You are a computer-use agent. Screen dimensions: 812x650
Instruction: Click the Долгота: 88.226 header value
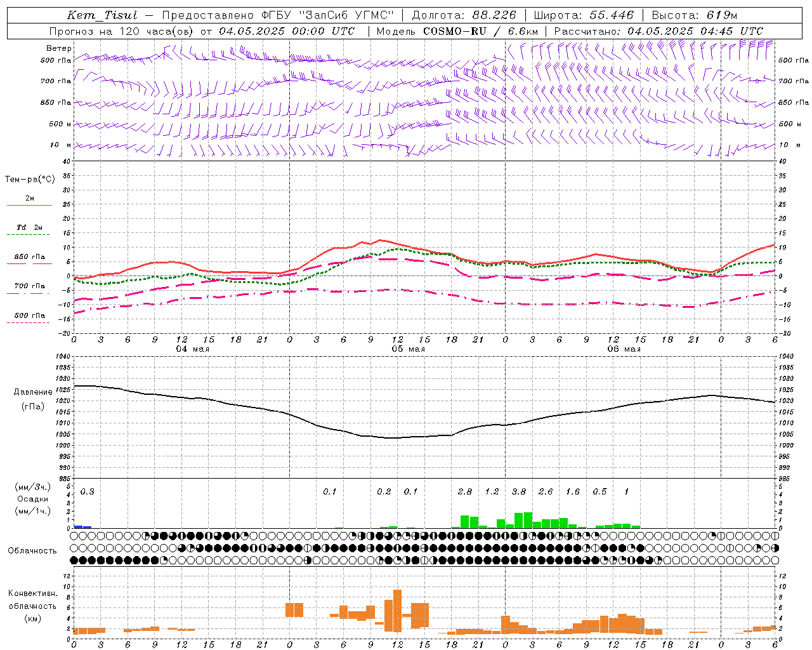point(464,15)
